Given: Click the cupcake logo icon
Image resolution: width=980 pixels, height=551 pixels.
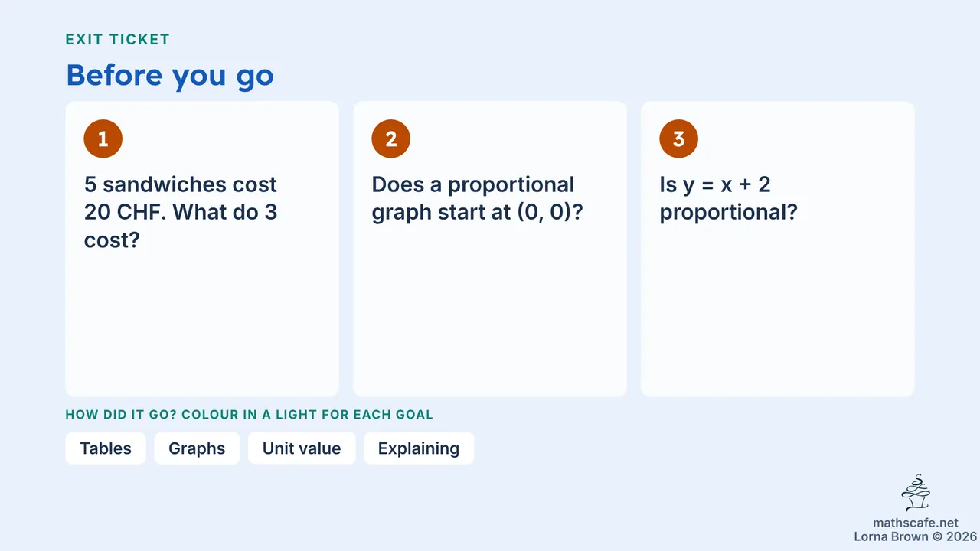Looking at the screenshot, I should point(916,493).
